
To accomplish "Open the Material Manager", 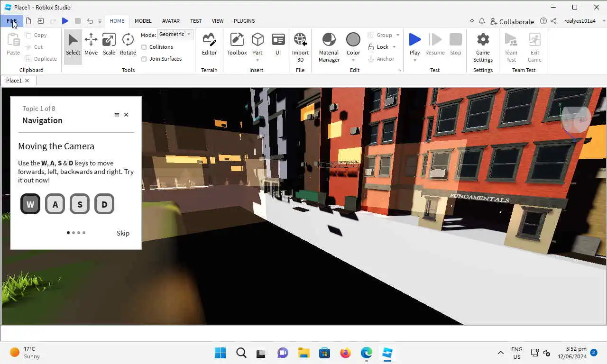I will tap(329, 47).
